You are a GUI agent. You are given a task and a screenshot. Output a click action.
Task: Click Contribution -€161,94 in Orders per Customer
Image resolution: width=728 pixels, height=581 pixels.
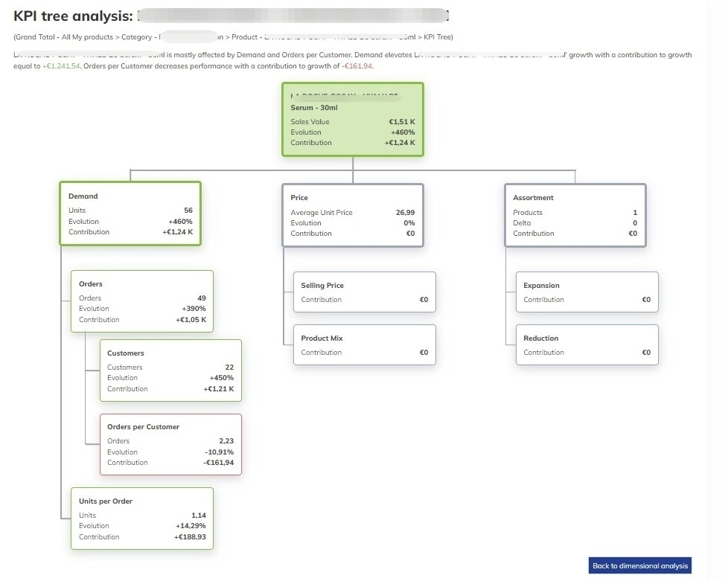pos(218,463)
